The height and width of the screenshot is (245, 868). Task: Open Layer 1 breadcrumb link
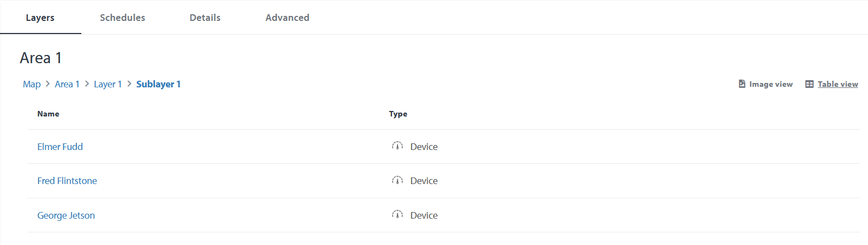[x=108, y=84]
